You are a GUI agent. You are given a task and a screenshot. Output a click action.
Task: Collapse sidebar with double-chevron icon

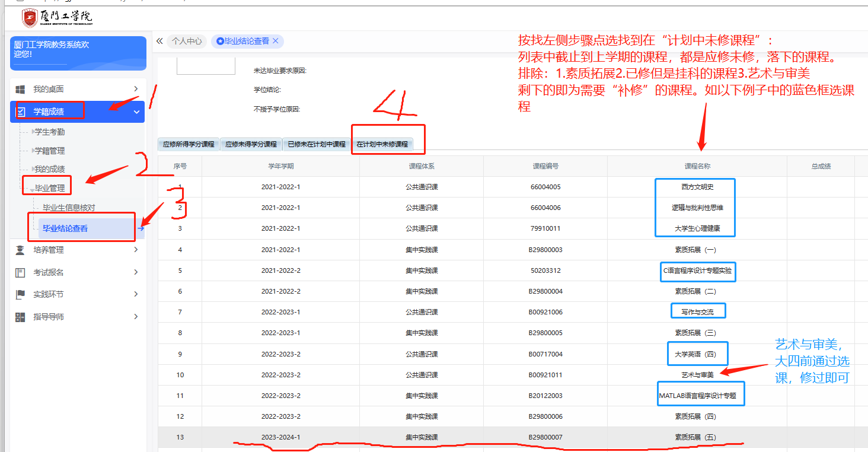pyautogui.click(x=159, y=42)
